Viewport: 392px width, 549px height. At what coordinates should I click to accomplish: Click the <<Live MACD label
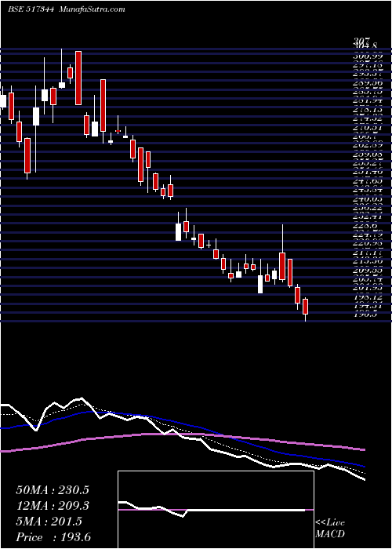pos(330,529)
